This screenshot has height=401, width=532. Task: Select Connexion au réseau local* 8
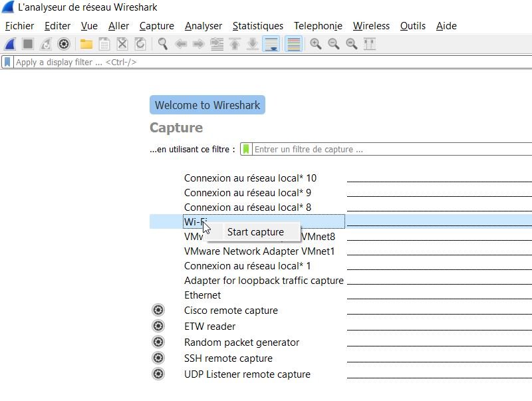(x=247, y=207)
